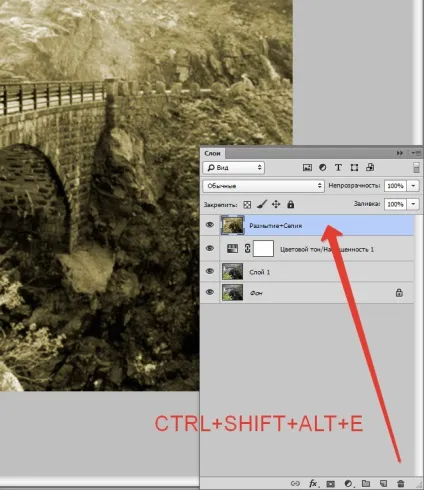The image size is (424, 490).
Task: Click the shape layer filter icon
Action: [354, 168]
